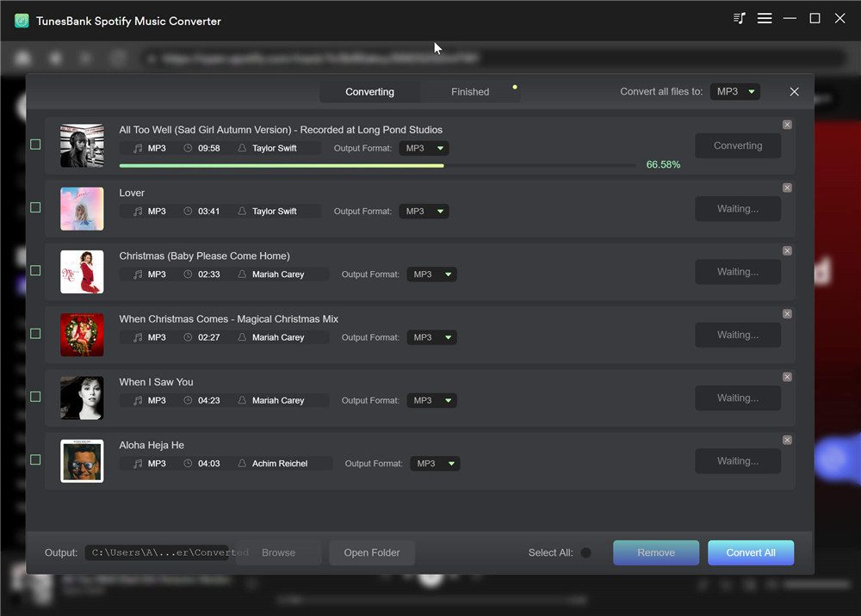Remove Aloha Heja He track from list
Screen dimensions: 861x616
787,440
